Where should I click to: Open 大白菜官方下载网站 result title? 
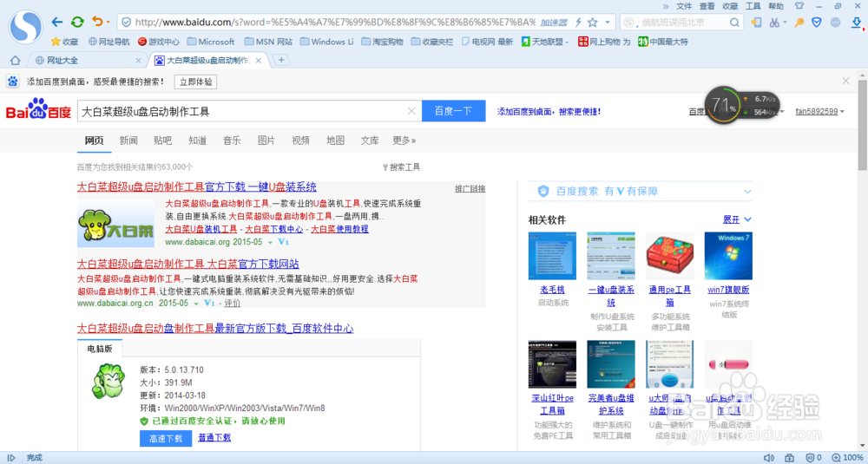[x=188, y=264]
